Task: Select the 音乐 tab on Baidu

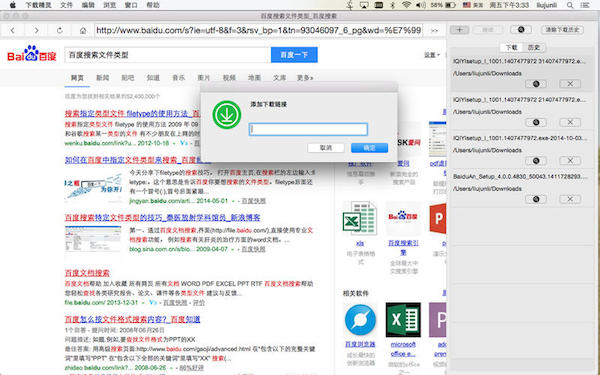Action: point(178,78)
